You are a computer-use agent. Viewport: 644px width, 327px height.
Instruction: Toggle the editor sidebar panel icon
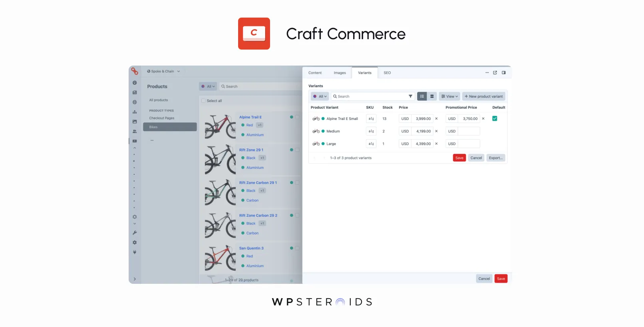click(504, 73)
